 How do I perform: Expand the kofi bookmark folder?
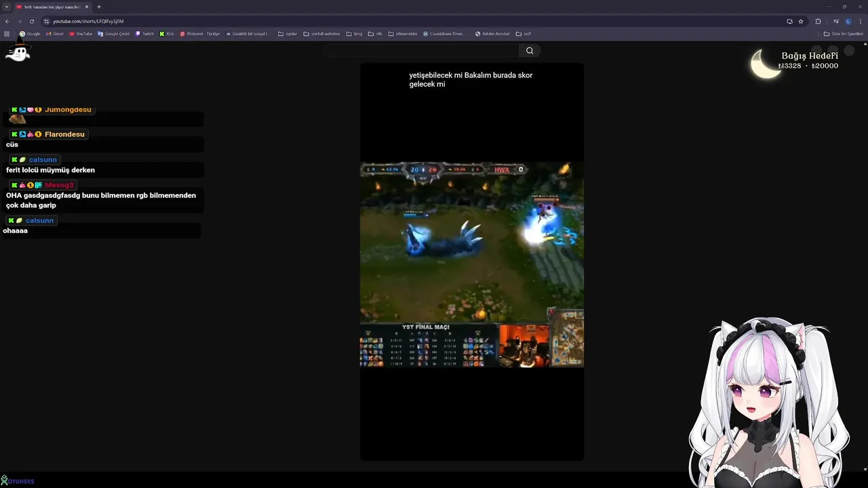click(524, 33)
